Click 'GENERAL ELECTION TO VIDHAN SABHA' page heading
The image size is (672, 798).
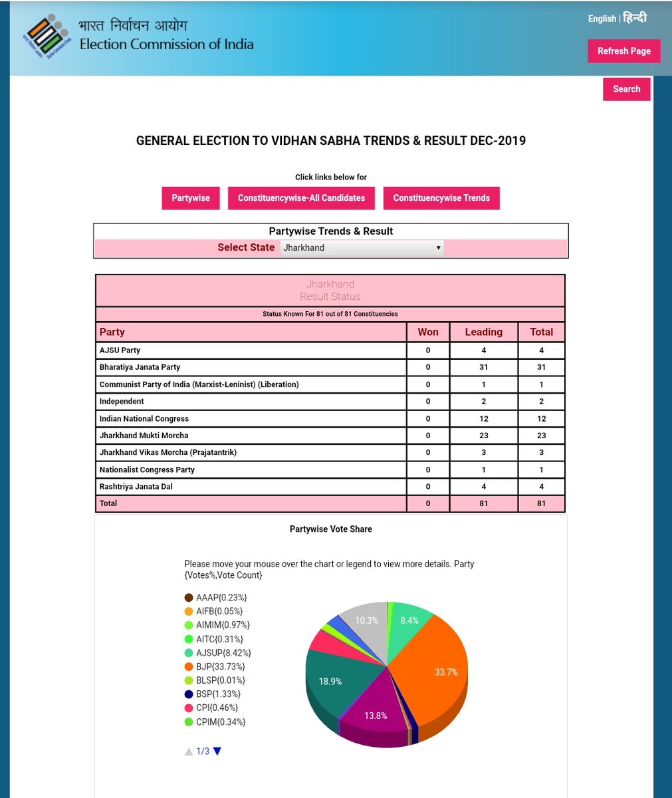click(x=331, y=140)
